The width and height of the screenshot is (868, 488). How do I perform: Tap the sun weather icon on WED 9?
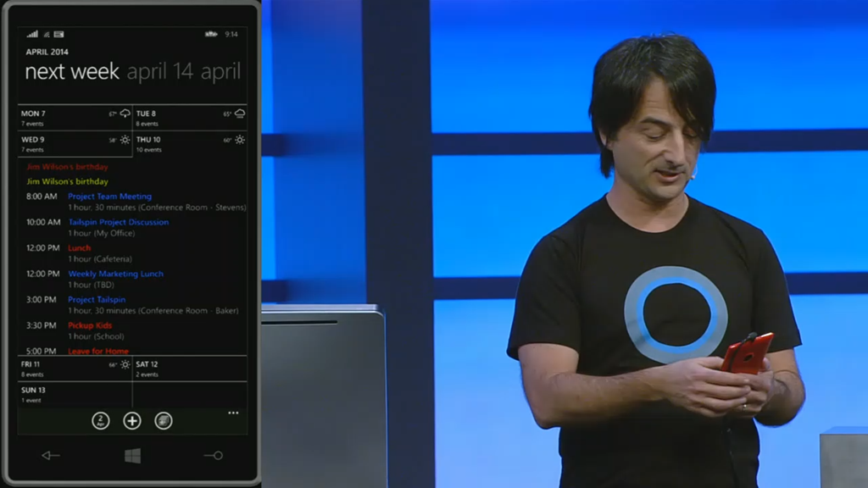coord(125,140)
